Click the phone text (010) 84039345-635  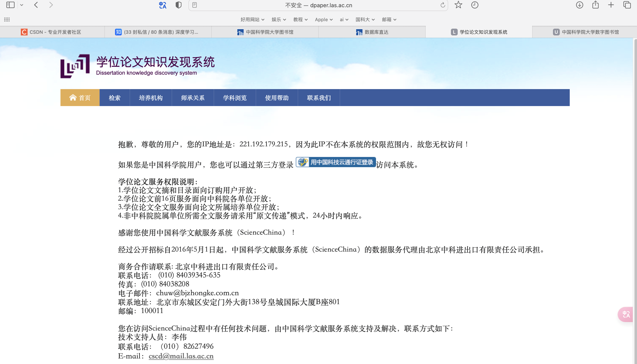(x=189, y=275)
